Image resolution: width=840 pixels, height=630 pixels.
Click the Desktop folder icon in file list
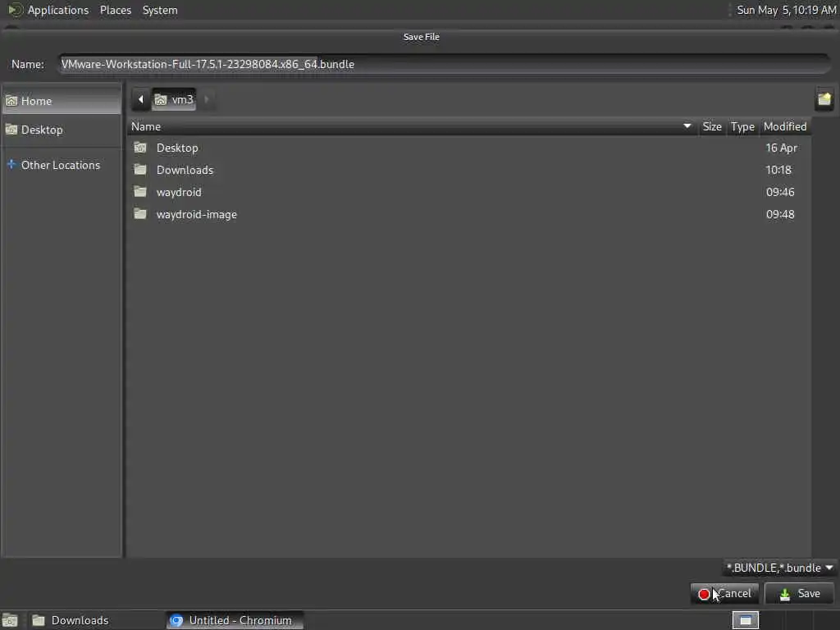click(x=140, y=148)
